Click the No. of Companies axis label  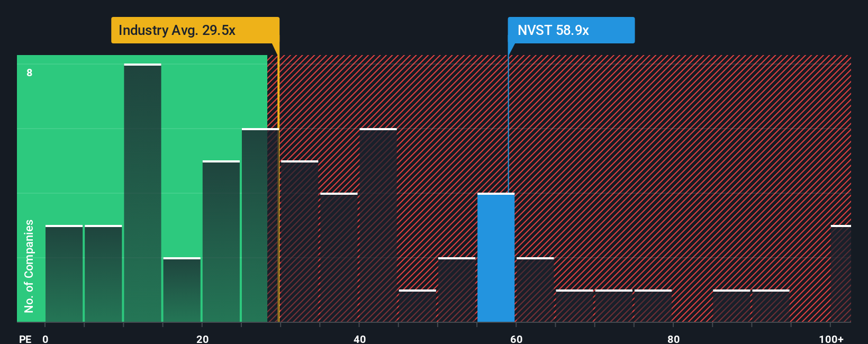29,266
